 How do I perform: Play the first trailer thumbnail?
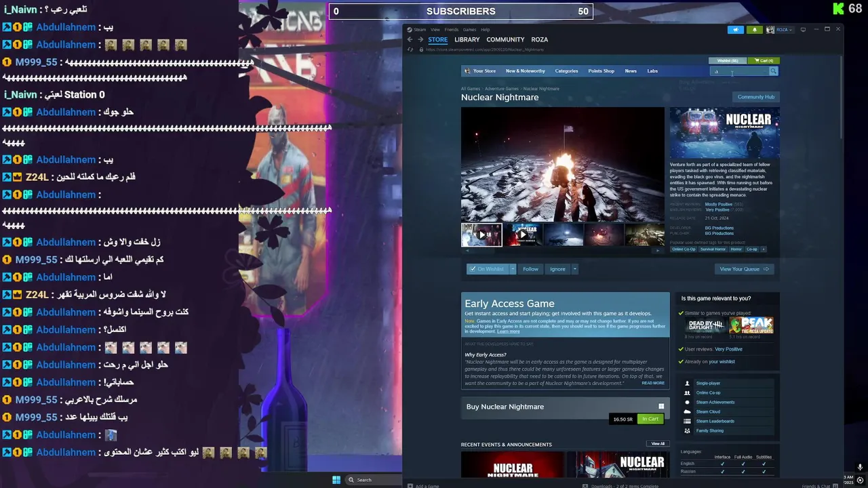tap(481, 235)
